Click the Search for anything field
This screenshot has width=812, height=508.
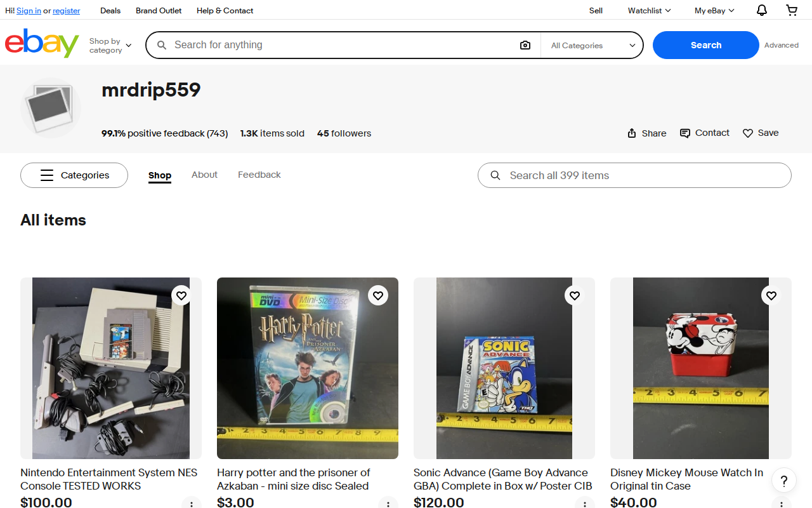pos(343,45)
